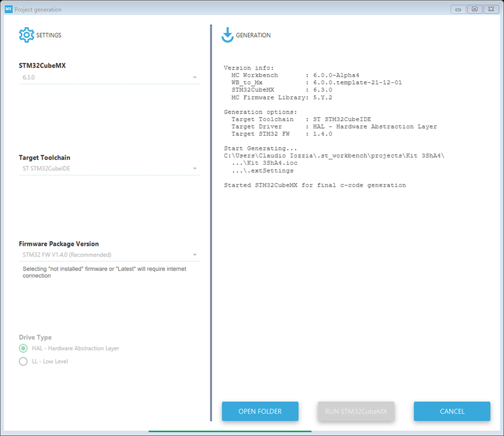Click 'Started STM32CubeMX for final c-code generation'
Screen dimensions: 504x436
click(315, 185)
